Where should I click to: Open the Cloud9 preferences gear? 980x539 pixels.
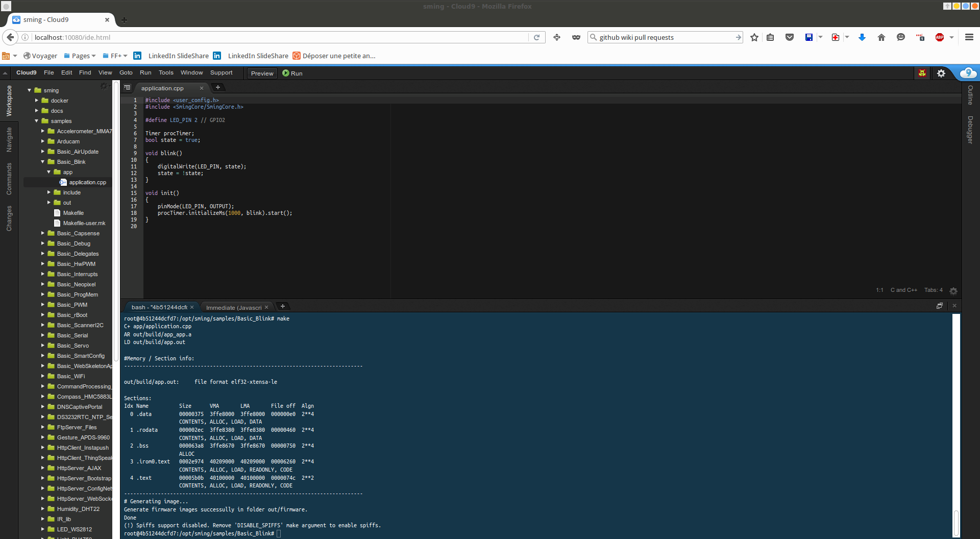(942, 73)
